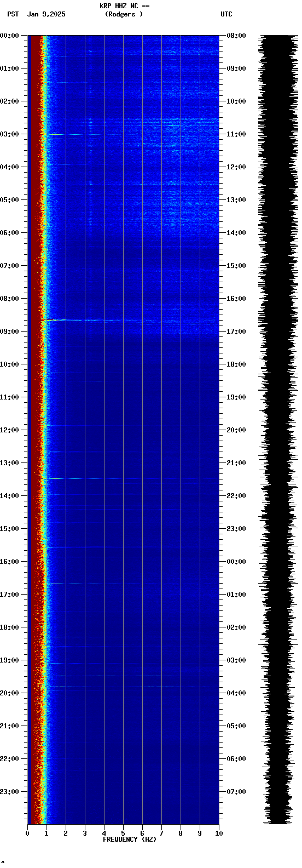The width and height of the screenshot is (302, 868).
Task: Click the PST time label '01:00'
Action: click(x=9, y=68)
